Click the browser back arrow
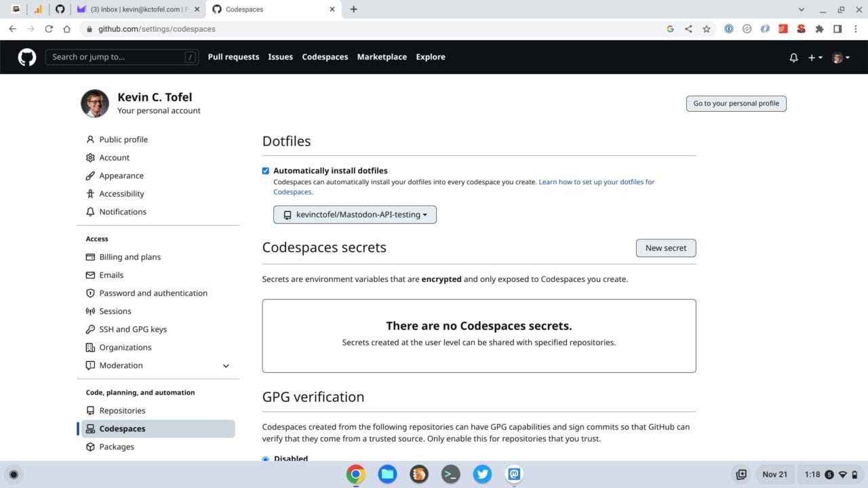Image resolution: width=868 pixels, height=488 pixels. [12, 29]
